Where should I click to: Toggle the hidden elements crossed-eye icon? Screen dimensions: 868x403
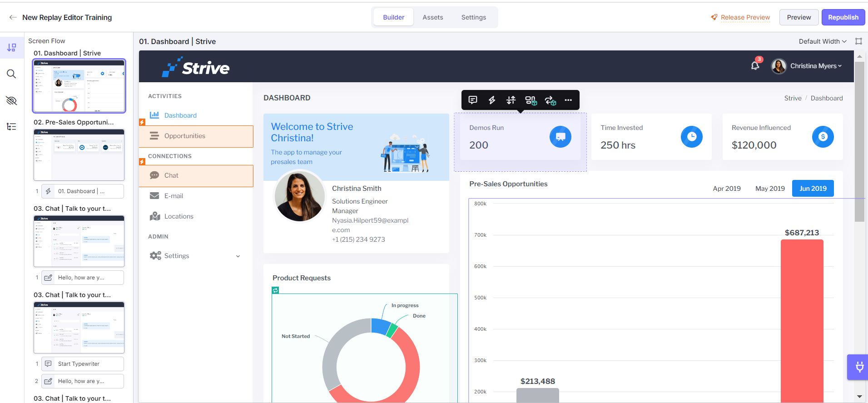12,100
